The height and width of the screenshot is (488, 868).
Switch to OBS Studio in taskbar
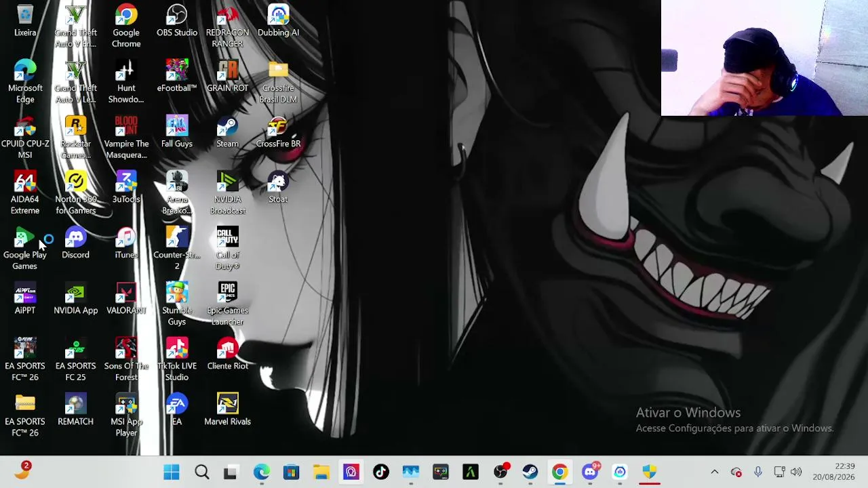pos(500,472)
